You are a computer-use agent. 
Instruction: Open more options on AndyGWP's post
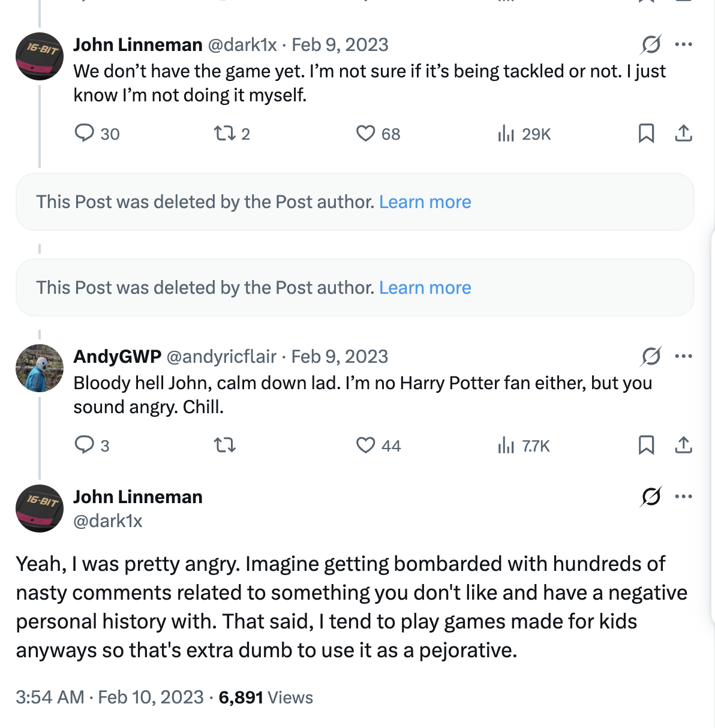[x=683, y=356]
